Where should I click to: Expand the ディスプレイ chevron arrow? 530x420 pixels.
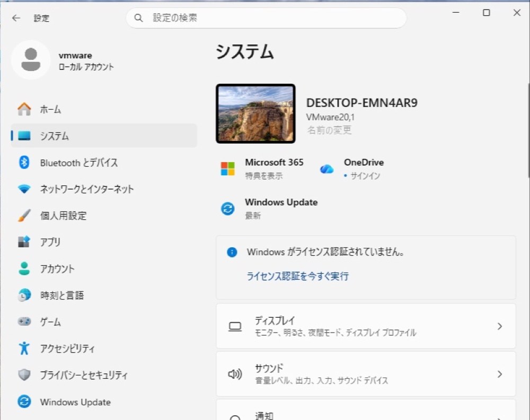point(500,326)
